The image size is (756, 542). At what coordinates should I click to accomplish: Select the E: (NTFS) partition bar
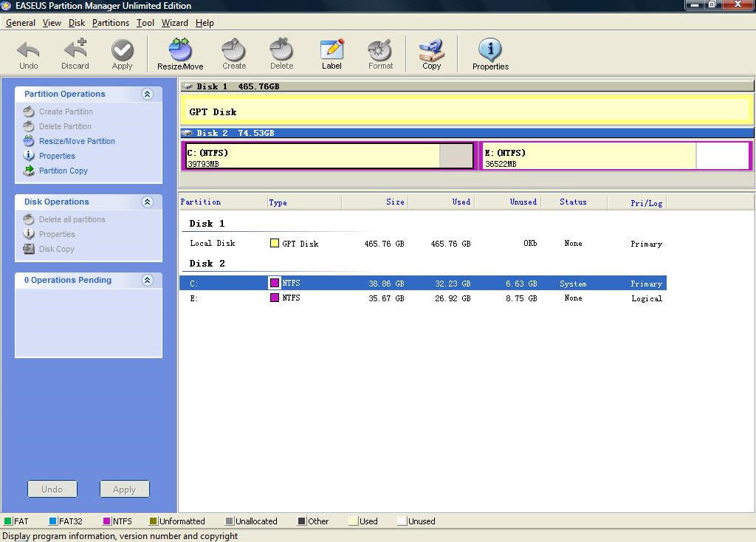coord(616,156)
